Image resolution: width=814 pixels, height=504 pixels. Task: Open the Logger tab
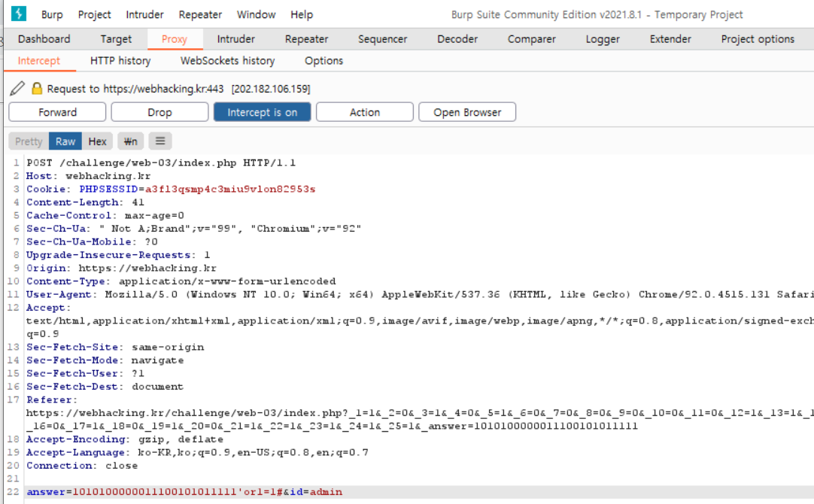click(x=603, y=39)
